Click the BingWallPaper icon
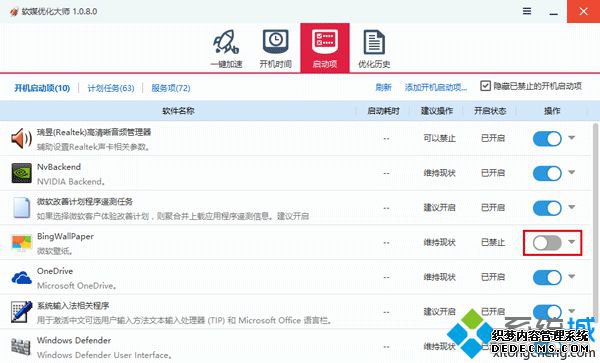Image resolution: width=600 pixels, height=363 pixels. tap(21, 243)
